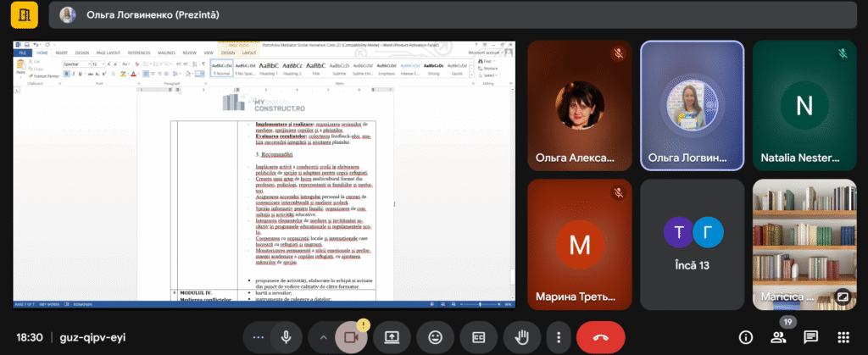
Task: Toggle Underline formatting in Word
Action: tap(81, 74)
